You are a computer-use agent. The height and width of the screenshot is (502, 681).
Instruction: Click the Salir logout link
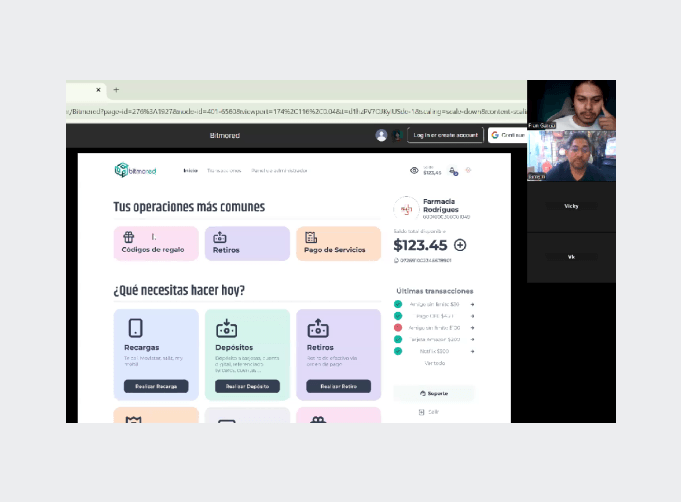[430, 412]
